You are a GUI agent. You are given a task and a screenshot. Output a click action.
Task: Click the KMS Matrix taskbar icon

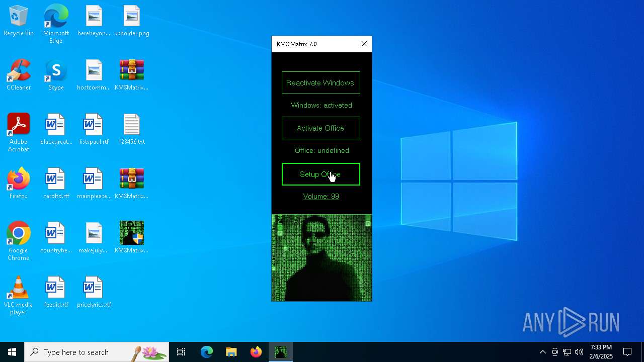[x=281, y=352]
